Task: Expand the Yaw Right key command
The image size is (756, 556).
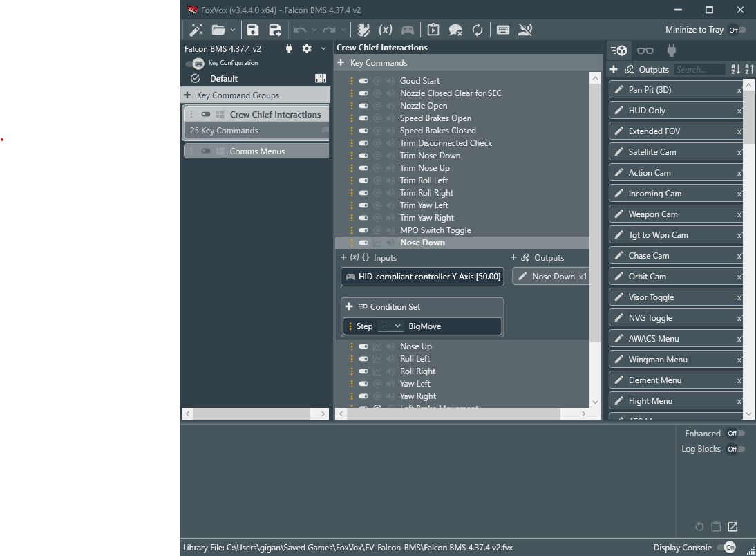Action: 418,396
